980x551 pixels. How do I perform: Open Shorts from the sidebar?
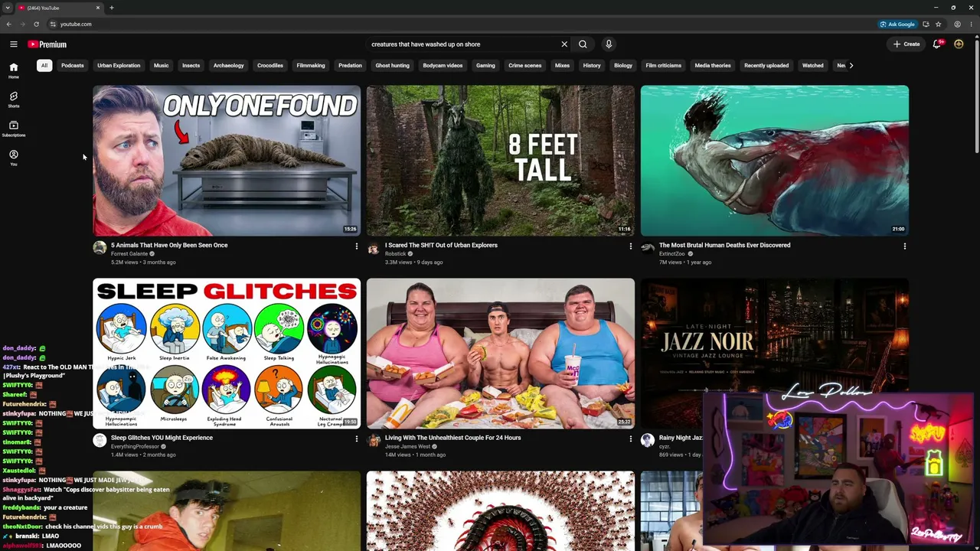click(x=13, y=99)
